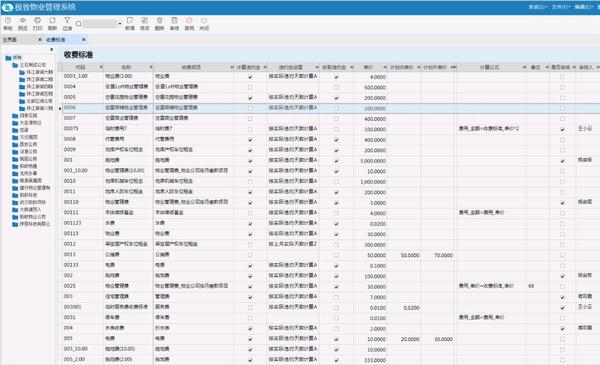
Task: Toggle 是否审核 checkbox in row 00075
Action: (x=562, y=129)
